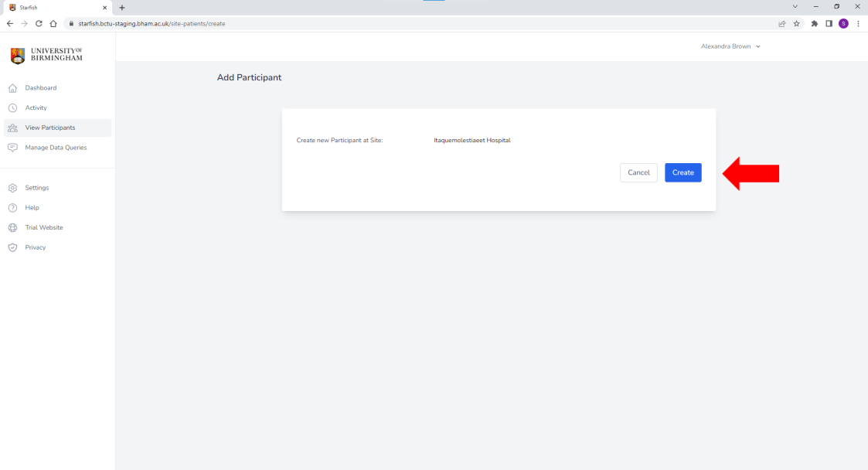This screenshot has width=868, height=470.
Task: Click the Privacy shield icon
Action: (12, 248)
